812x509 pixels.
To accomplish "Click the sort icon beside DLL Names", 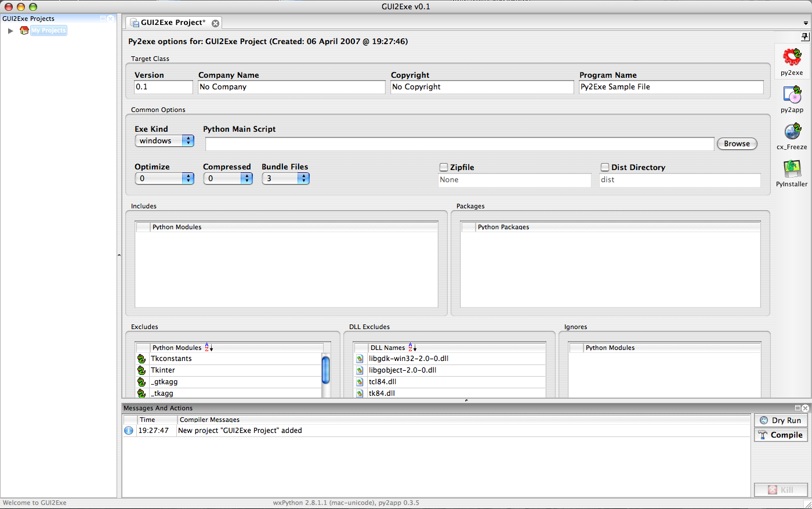I will (x=412, y=348).
